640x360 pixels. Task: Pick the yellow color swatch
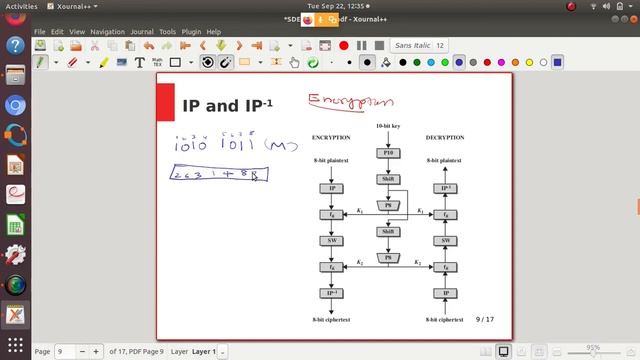(x=529, y=62)
